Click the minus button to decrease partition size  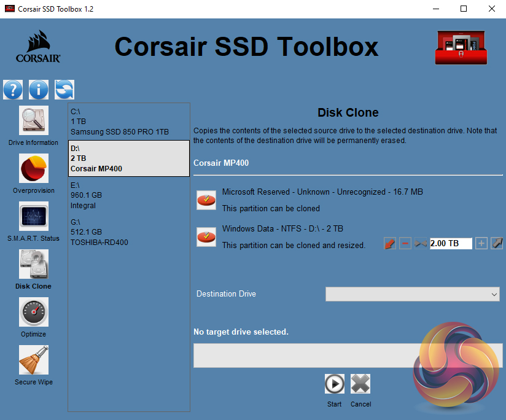tap(405, 244)
